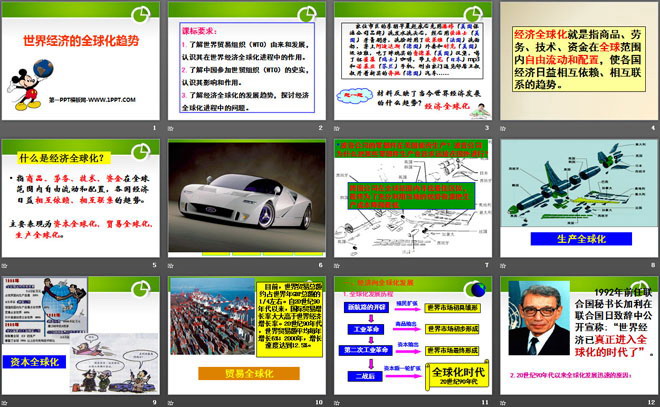This screenshot has width=660, height=407.
Task: Click the animation star icon under slide 9
Action: [x=5, y=403]
